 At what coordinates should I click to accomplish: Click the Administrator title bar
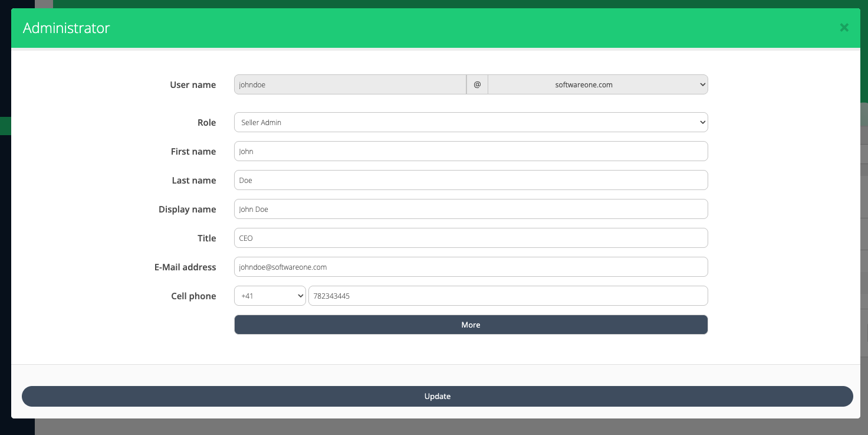[x=66, y=28]
